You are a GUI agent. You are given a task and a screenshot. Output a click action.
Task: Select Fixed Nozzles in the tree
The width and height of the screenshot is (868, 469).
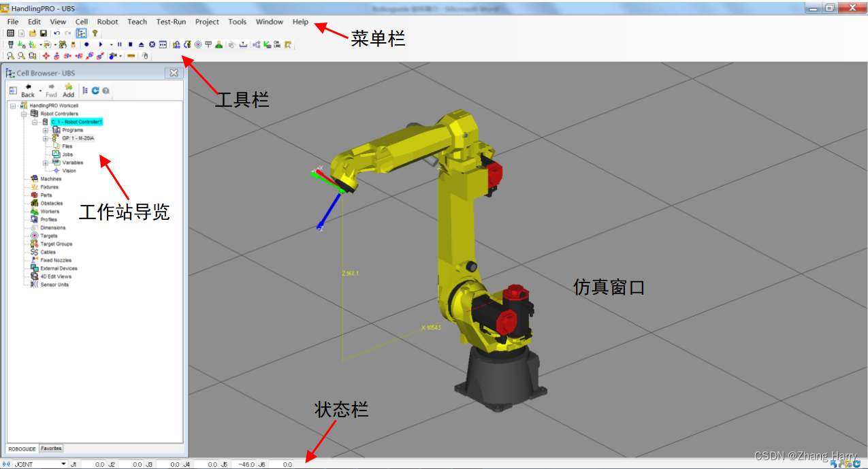55,260
